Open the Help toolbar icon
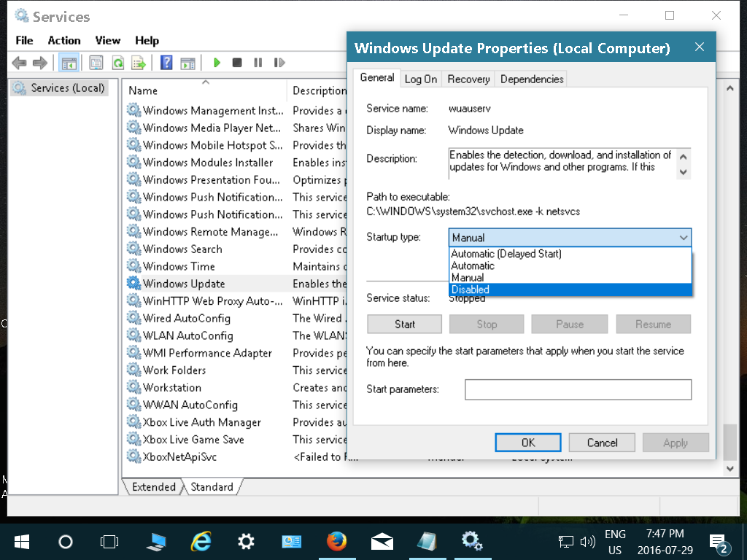This screenshot has height=560, width=747. pos(166,63)
